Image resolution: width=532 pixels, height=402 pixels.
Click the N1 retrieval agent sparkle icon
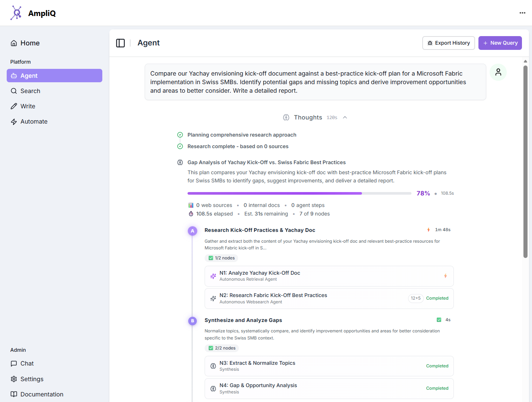click(213, 276)
